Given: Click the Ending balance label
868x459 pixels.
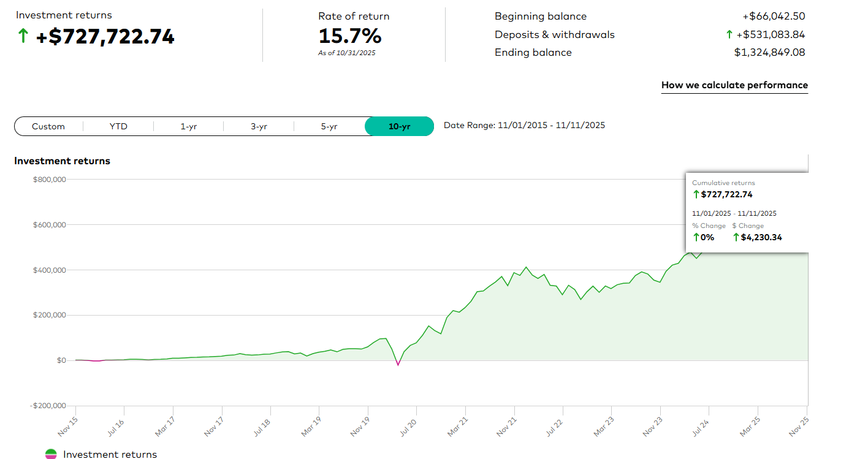Looking at the screenshot, I should pyautogui.click(x=533, y=53).
